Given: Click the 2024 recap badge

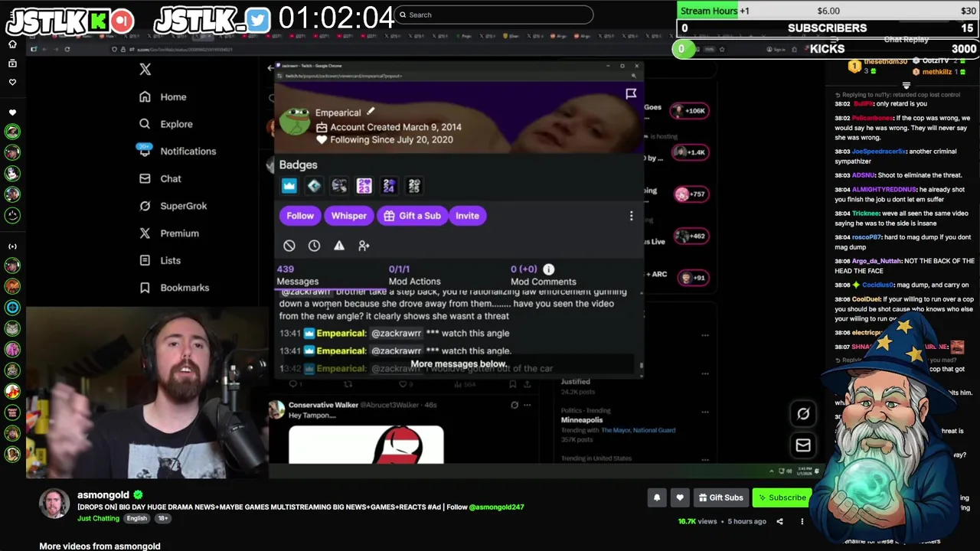Looking at the screenshot, I should (389, 186).
